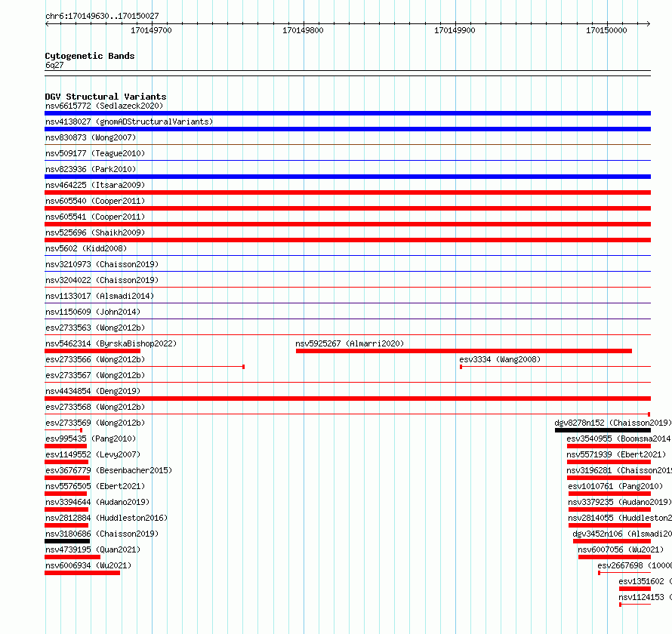The width and height of the screenshot is (672, 634).
Task: Click nsv823936 (Park2010) label
Action: click(x=91, y=169)
